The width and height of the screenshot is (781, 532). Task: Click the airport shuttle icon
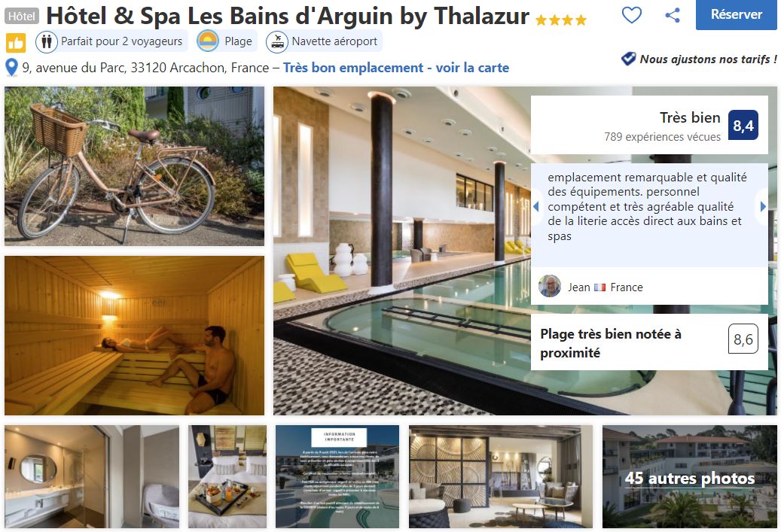coord(277,41)
